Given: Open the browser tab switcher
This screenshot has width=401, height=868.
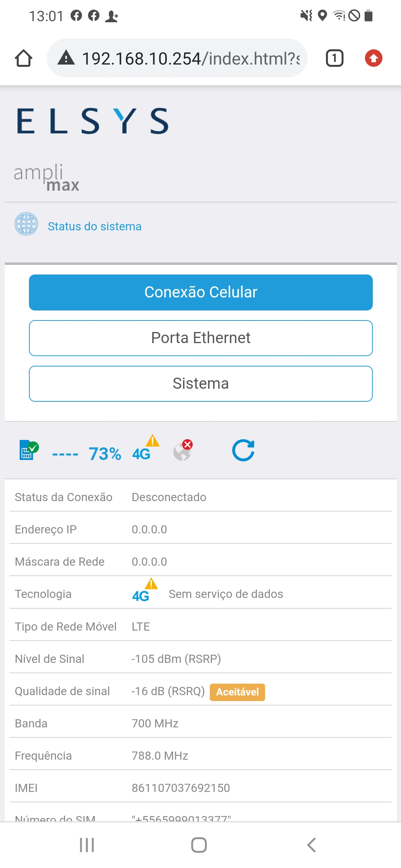Looking at the screenshot, I should tap(334, 58).
